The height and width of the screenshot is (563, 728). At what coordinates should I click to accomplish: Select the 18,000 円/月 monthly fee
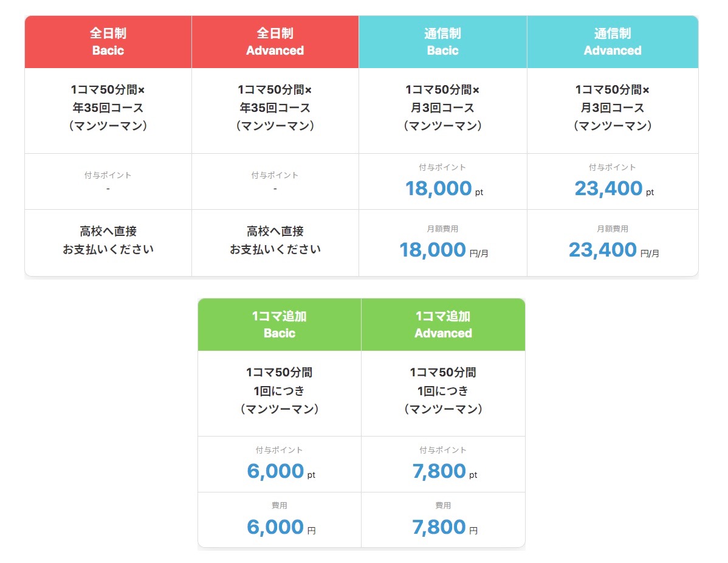(433, 250)
